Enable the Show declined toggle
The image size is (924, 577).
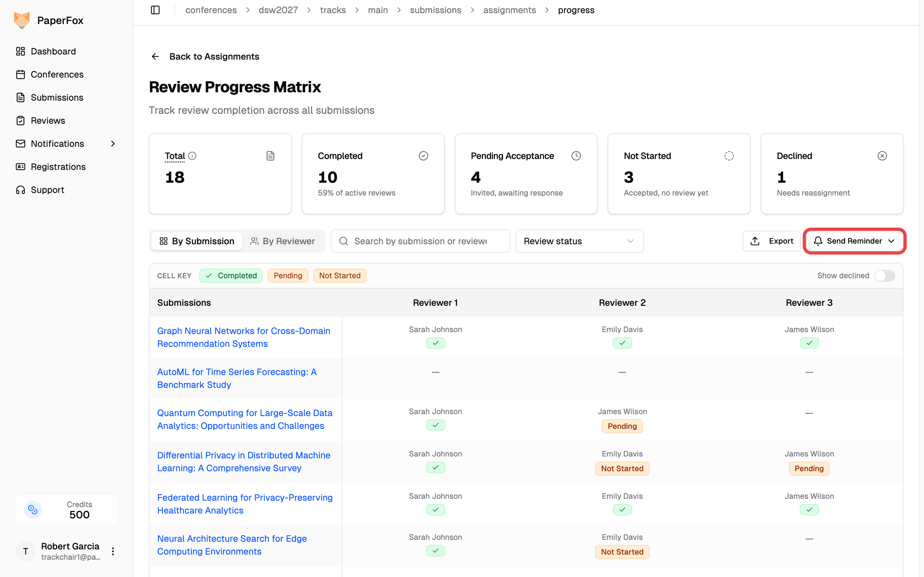click(x=885, y=276)
